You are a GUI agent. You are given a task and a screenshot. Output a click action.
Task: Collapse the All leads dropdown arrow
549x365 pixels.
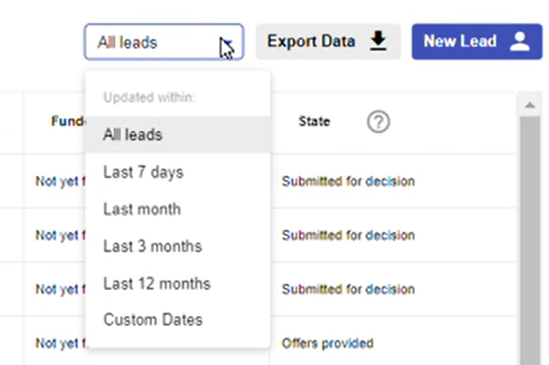click(228, 42)
